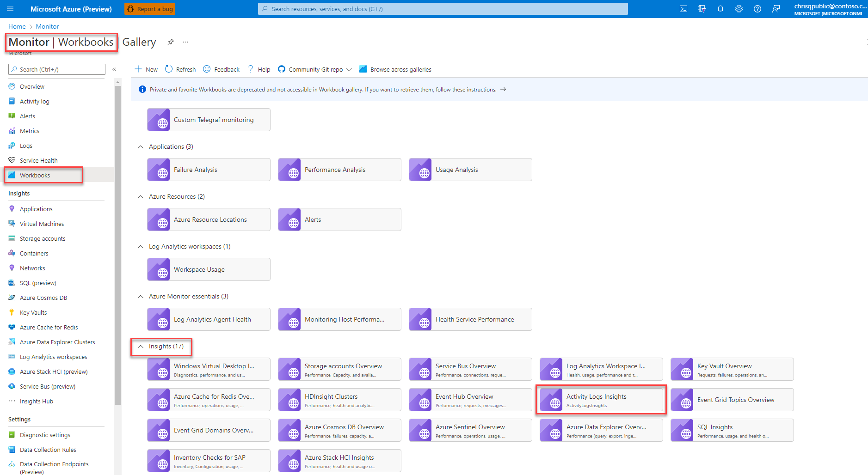
Task: Click the left menu Search (Ctrl+/) field
Action: 57,69
